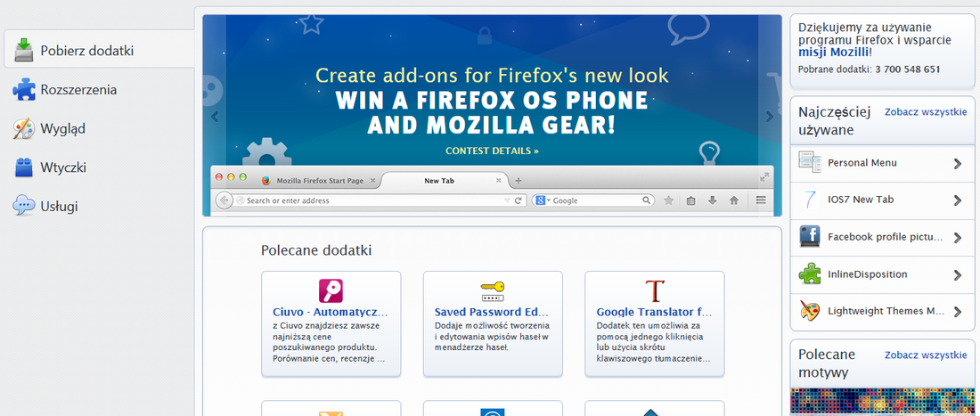Expand the Personal Menu arrow
The width and height of the screenshot is (980, 416).
click(x=957, y=164)
